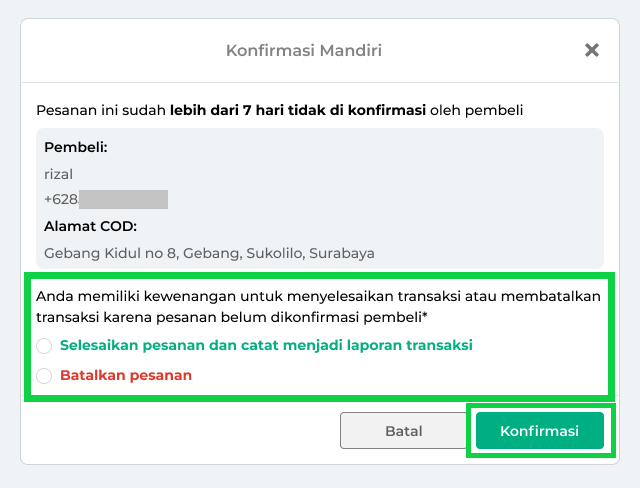Click the 'Alamat COD:' heading

[91, 226]
